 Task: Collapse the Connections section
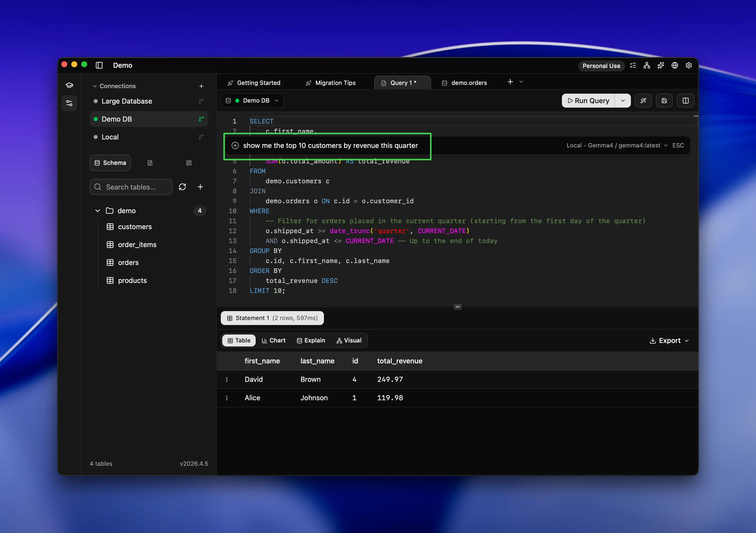(x=95, y=86)
